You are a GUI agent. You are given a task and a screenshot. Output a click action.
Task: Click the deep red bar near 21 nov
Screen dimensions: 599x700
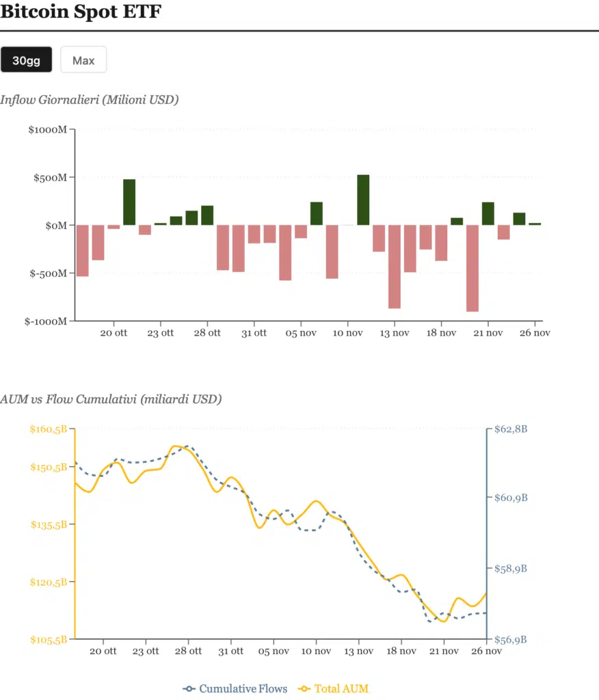pos(472,270)
